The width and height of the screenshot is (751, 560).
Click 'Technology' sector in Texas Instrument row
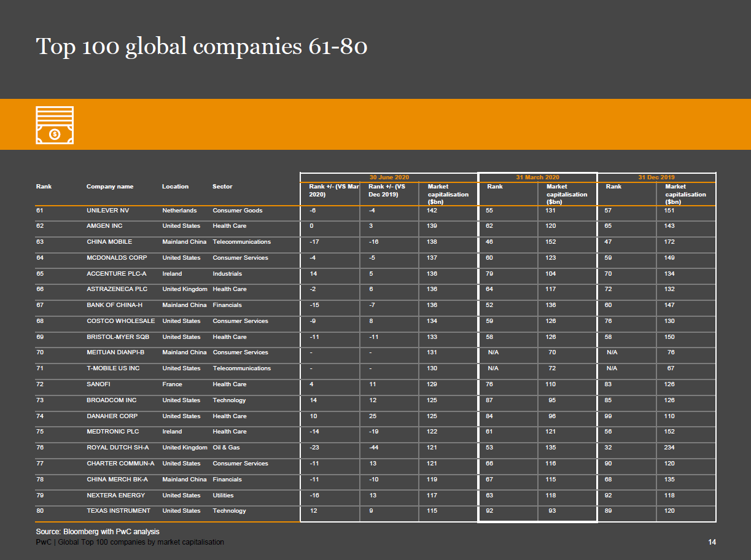(229, 511)
